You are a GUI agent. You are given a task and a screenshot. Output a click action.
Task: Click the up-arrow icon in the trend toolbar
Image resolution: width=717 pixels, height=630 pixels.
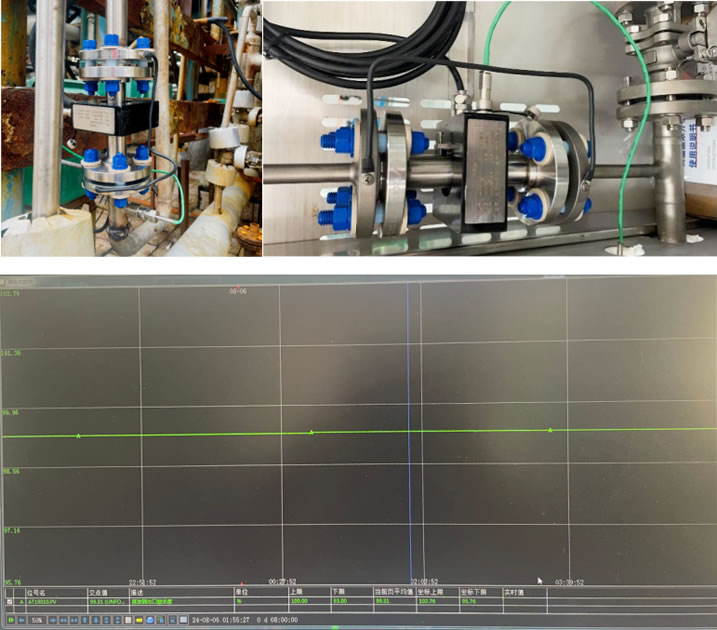pos(84,620)
